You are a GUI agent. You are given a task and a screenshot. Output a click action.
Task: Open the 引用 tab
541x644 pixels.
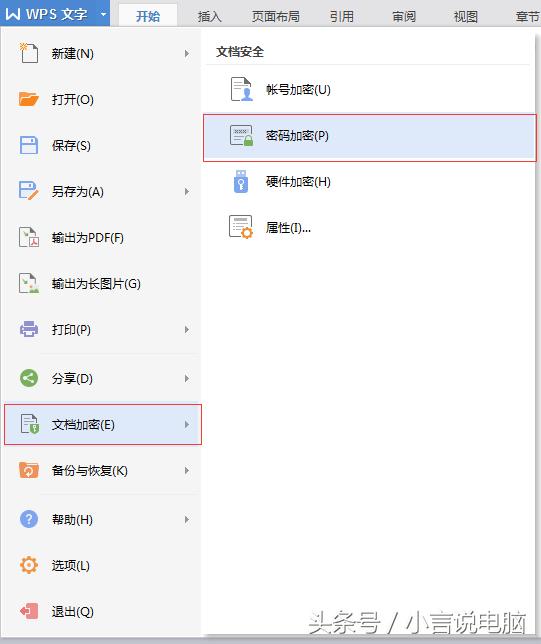[342, 16]
